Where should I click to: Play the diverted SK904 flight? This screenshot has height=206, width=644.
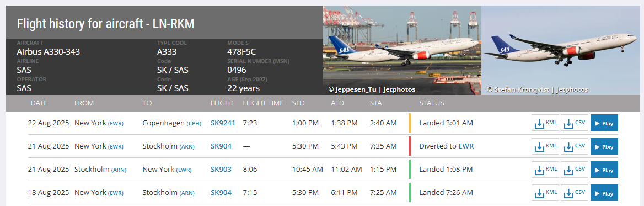point(604,146)
